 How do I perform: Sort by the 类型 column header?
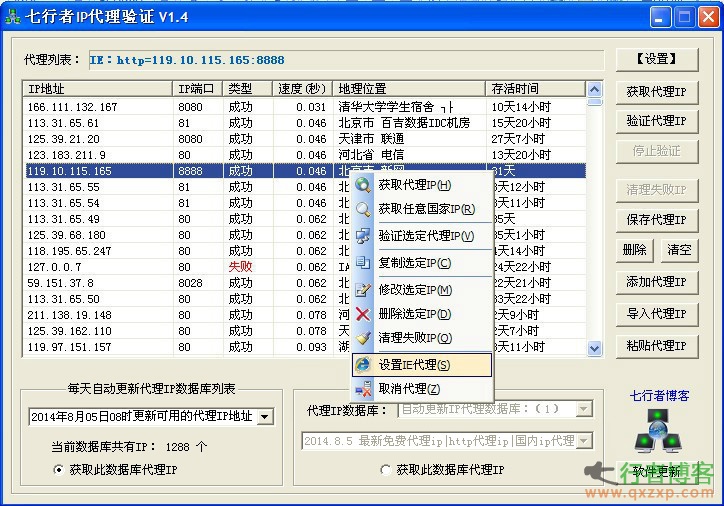[247, 89]
